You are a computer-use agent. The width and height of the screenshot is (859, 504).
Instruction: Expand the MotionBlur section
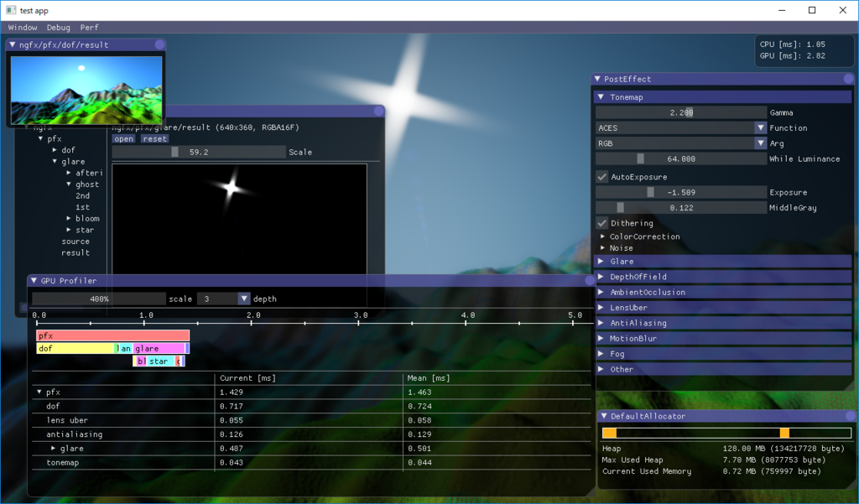tap(722, 338)
